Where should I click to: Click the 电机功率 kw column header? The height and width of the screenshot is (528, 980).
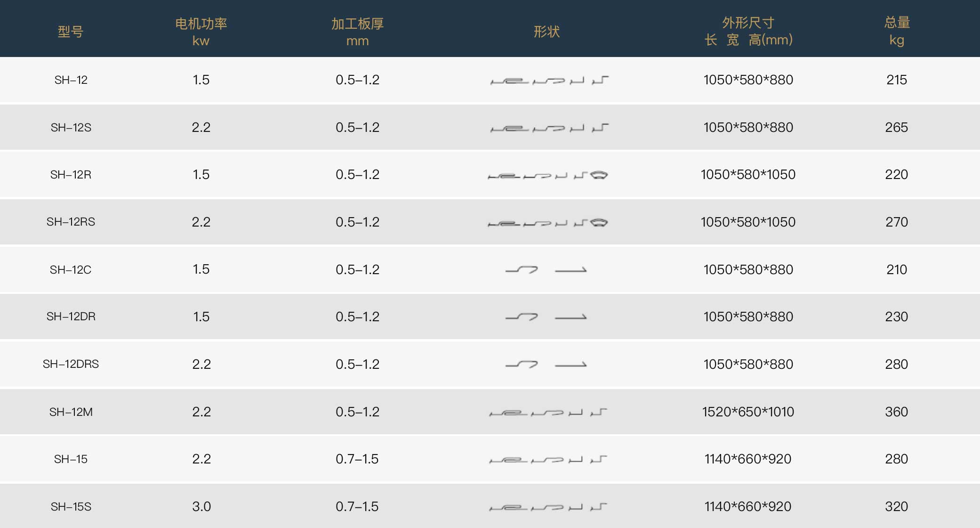pyautogui.click(x=201, y=32)
